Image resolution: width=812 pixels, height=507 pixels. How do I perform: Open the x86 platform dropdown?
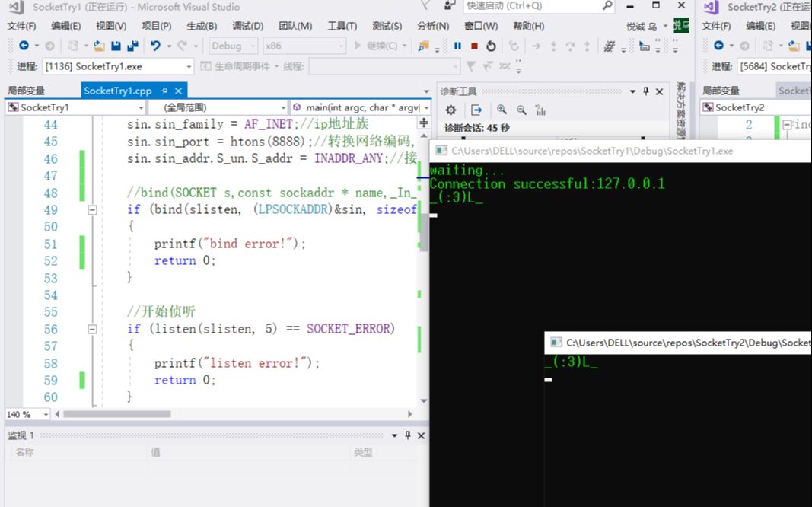[x=304, y=46]
